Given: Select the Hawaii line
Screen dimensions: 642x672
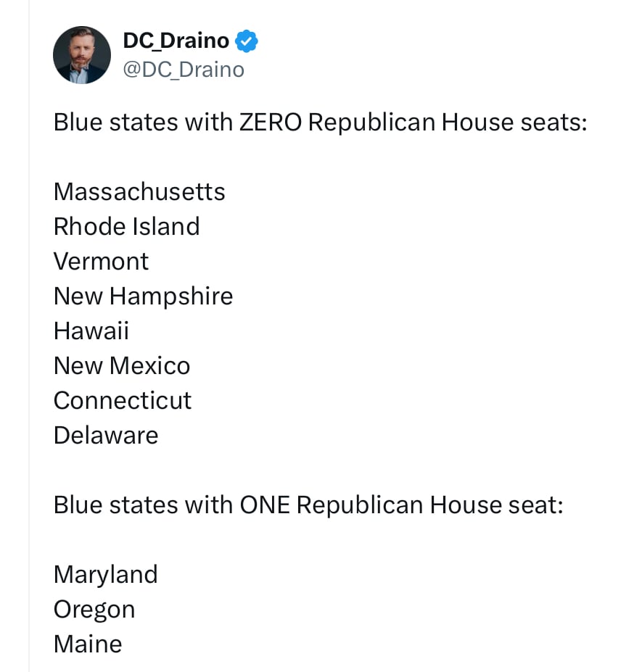Looking at the screenshot, I should point(91,331).
